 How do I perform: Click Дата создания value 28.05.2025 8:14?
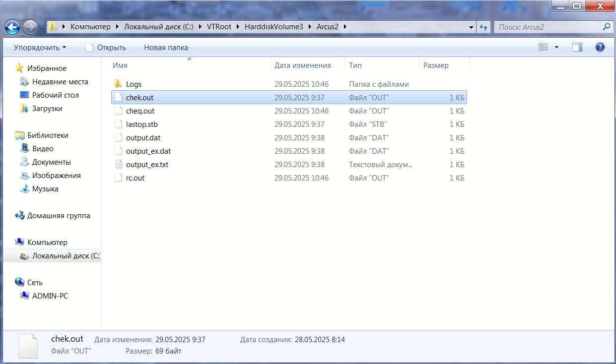tap(320, 340)
